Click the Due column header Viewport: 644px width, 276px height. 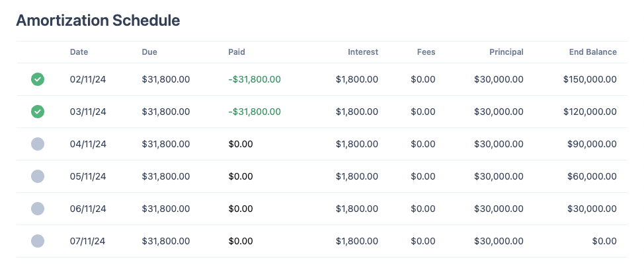tap(149, 52)
